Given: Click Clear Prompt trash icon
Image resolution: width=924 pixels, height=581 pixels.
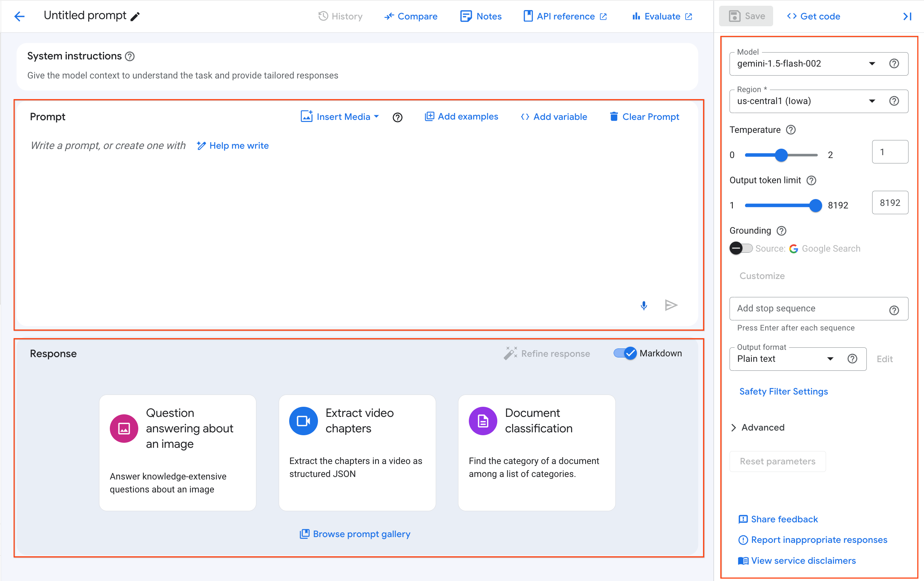Looking at the screenshot, I should pos(614,117).
